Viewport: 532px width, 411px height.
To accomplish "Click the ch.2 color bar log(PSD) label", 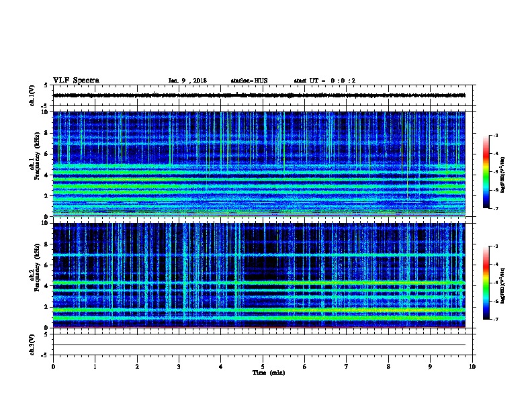I will click(502, 285).
